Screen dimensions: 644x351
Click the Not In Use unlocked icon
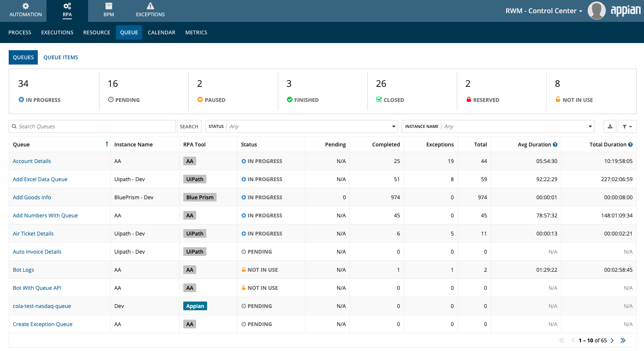pos(558,99)
